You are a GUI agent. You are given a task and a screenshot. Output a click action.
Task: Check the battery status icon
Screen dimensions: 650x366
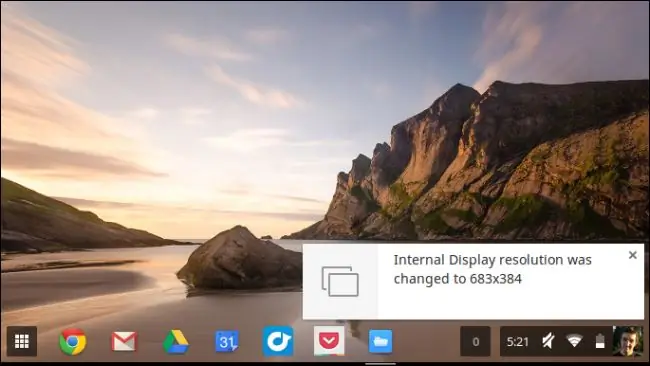pos(600,341)
